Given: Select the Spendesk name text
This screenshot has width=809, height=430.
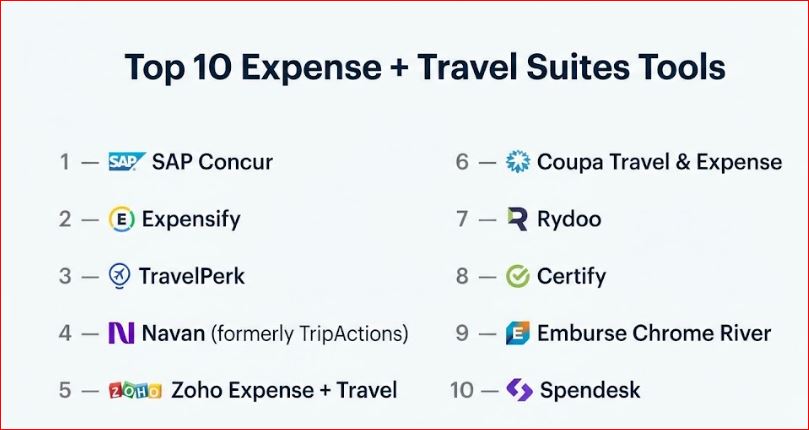Looking at the screenshot, I should pos(590,390).
